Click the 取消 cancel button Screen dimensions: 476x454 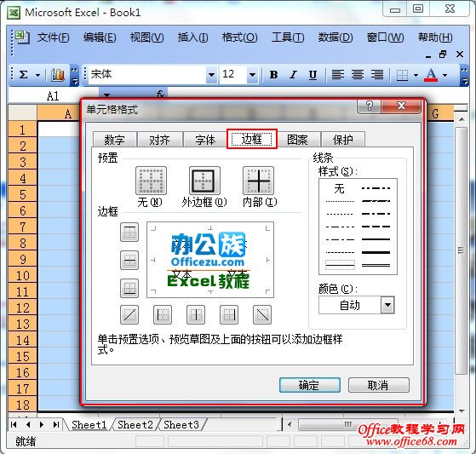coord(378,385)
